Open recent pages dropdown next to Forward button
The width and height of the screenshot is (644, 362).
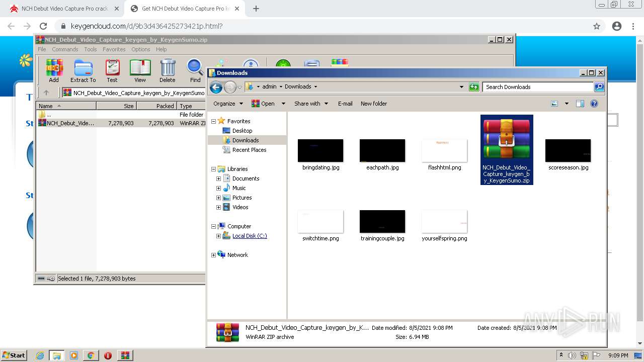239,87
